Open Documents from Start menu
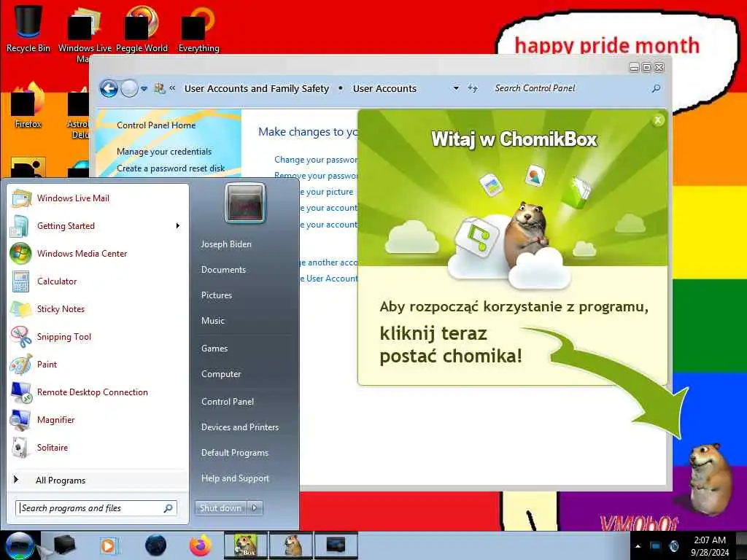Viewport: 747px width, 560px height. [x=223, y=270]
